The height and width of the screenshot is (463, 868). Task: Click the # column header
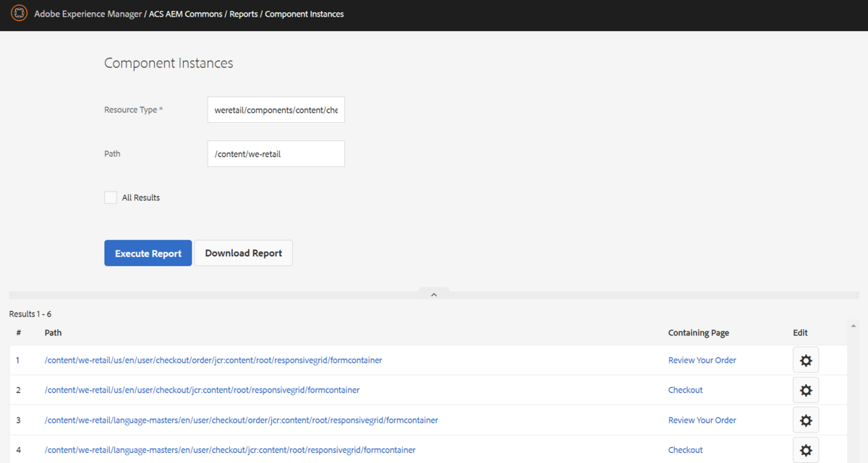pos(19,333)
